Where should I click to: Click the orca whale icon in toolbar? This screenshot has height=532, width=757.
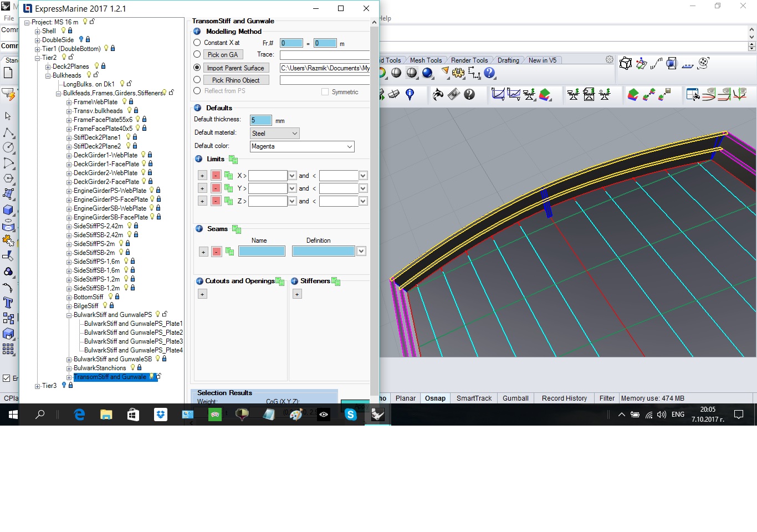438,95
